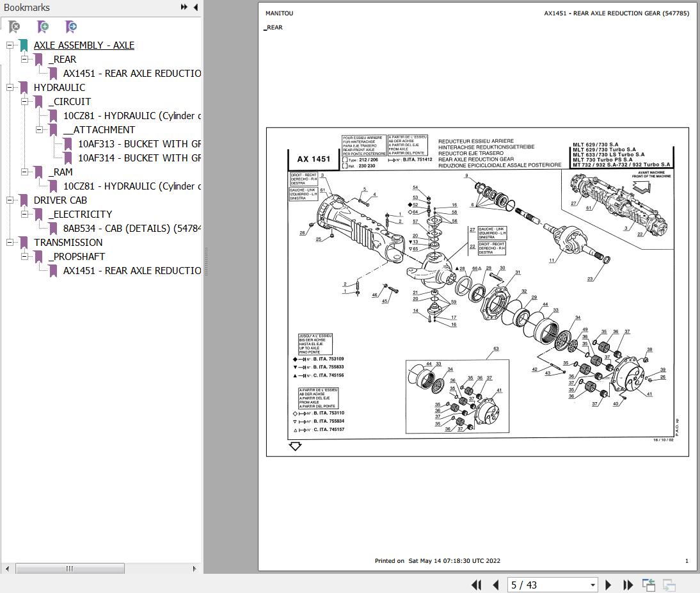The width and height of the screenshot is (700, 593).
Task: Click bookmarks scrollbar right arrow
Action: 195,569
